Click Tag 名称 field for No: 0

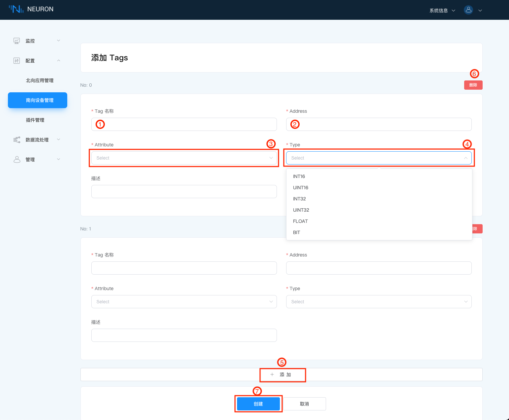click(184, 124)
